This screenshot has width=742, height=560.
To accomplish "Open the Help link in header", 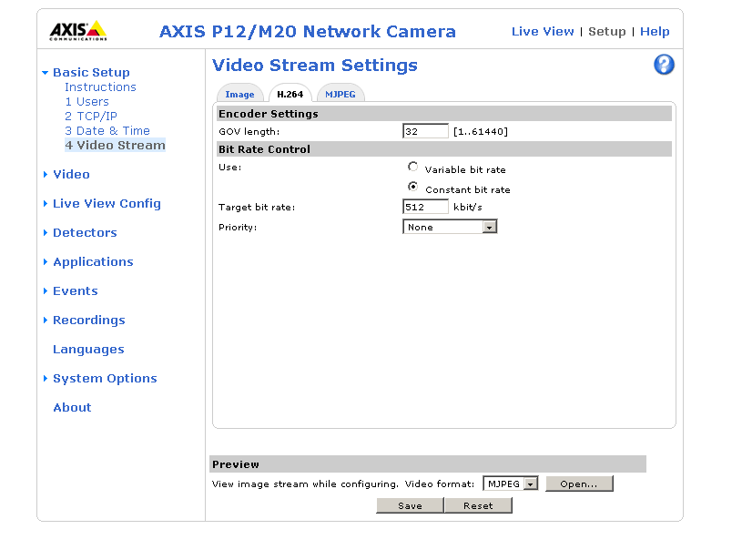I will point(655,31).
